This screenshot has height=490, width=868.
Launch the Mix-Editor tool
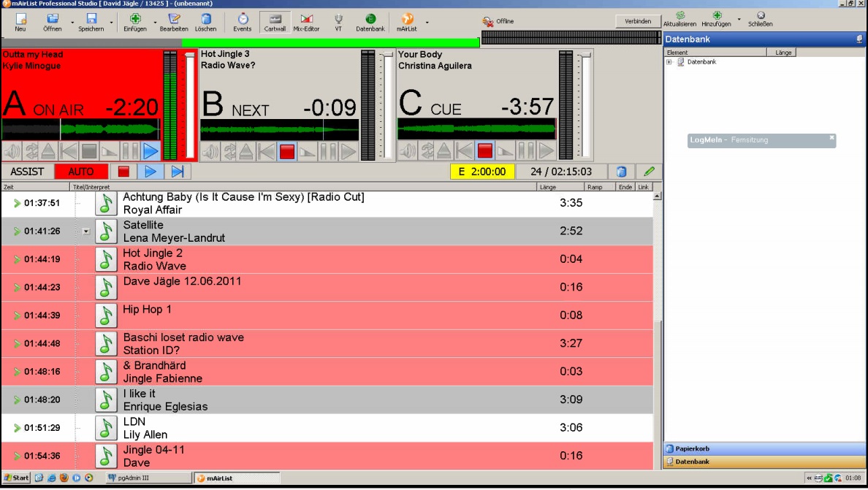click(306, 22)
